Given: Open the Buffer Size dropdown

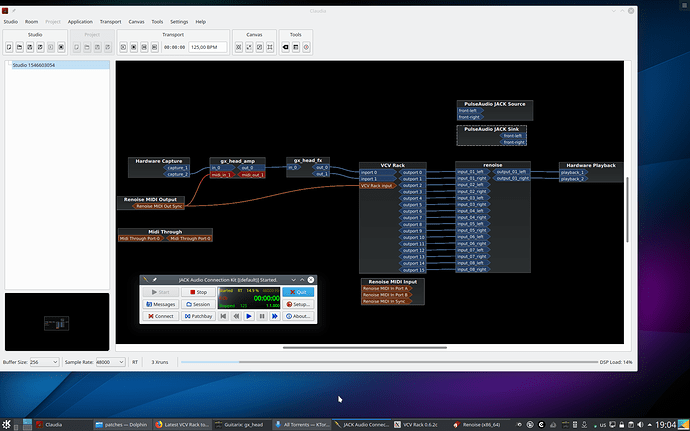Looking at the screenshot, I should click(44, 362).
